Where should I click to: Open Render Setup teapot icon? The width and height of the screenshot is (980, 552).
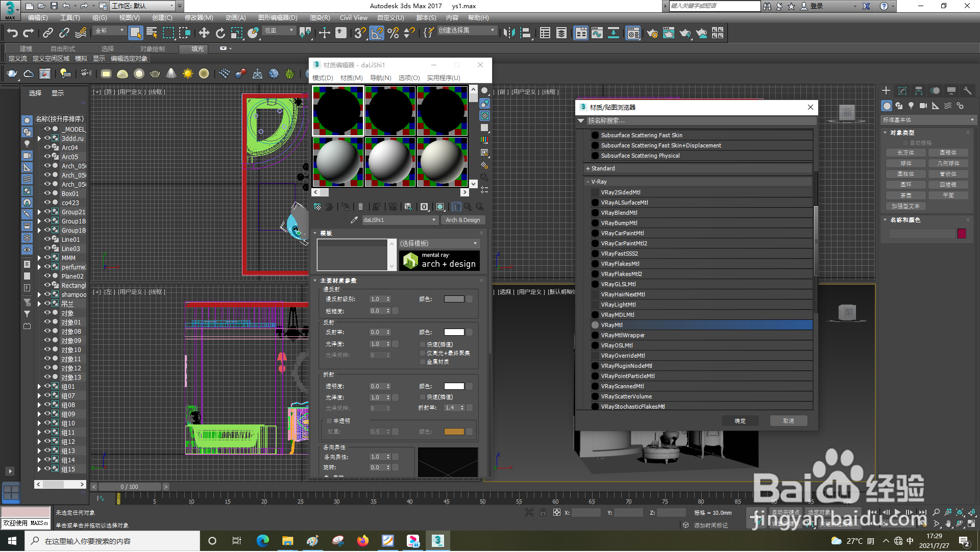pyautogui.click(x=652, y=33)
